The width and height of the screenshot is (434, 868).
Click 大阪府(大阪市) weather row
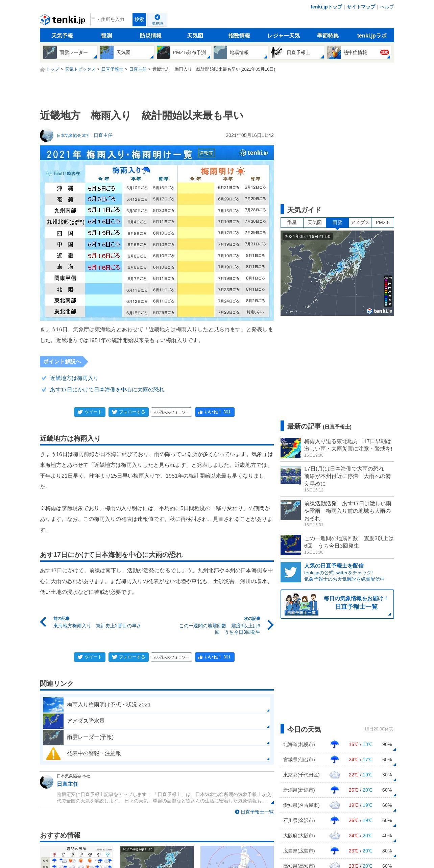338,836
